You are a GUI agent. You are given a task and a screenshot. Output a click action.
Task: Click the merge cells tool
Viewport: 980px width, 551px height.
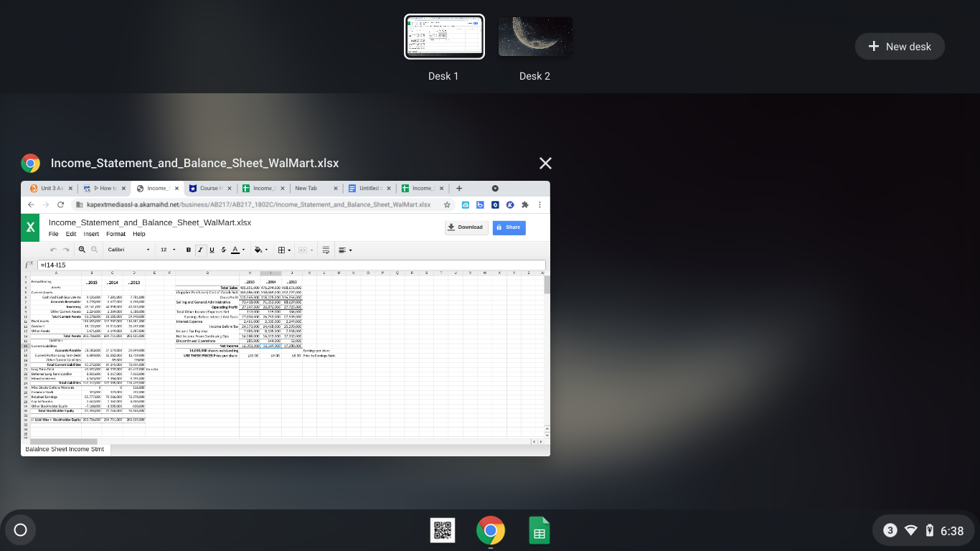303,250
